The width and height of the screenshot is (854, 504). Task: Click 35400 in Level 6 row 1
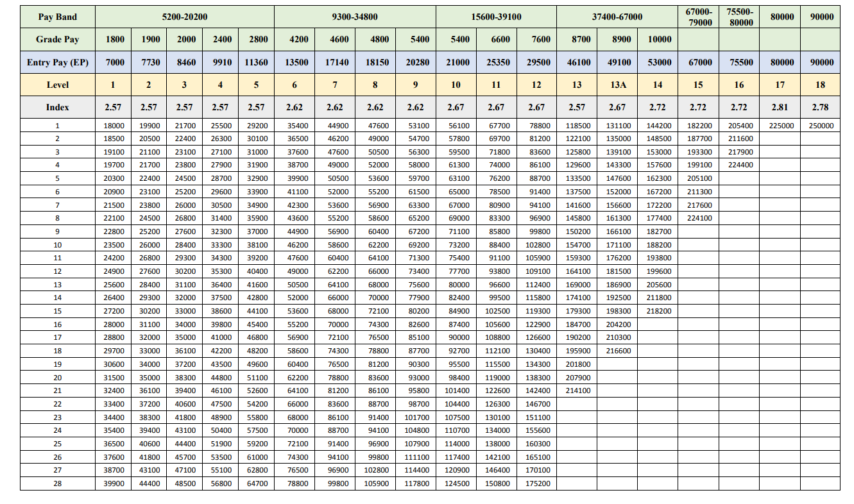pos(297,126)
